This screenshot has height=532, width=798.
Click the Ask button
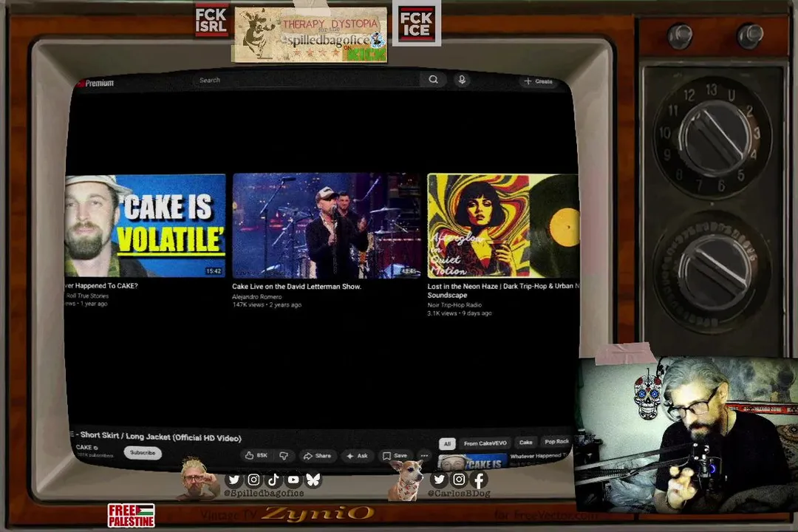tap(358, 456)
